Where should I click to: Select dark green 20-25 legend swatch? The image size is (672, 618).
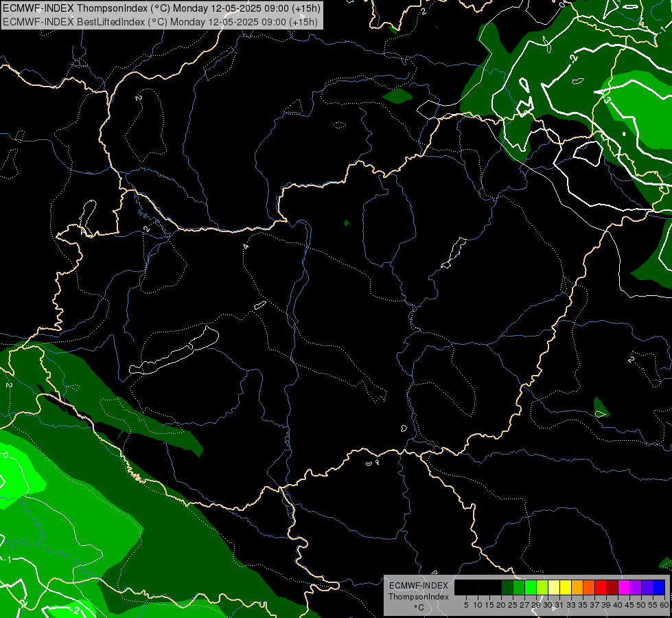507,587
